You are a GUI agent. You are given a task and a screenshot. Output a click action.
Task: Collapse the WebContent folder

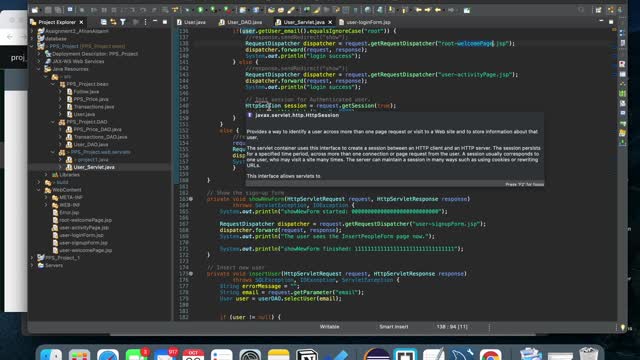click(39, 190)
